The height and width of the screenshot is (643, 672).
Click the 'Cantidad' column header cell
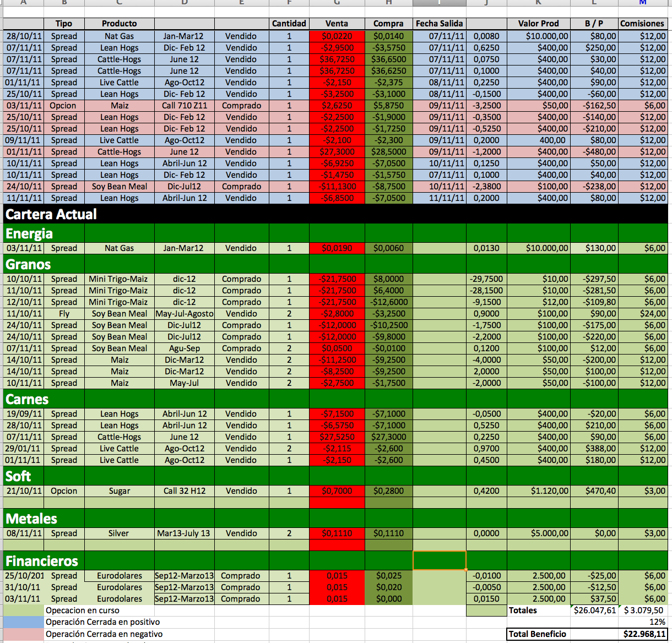coord(289,24)
